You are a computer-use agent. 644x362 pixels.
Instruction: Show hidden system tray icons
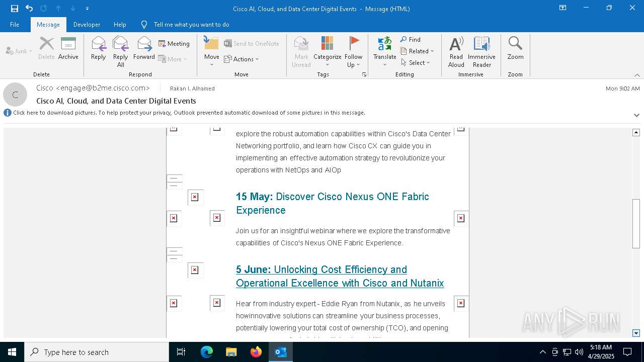click(542, 352)
